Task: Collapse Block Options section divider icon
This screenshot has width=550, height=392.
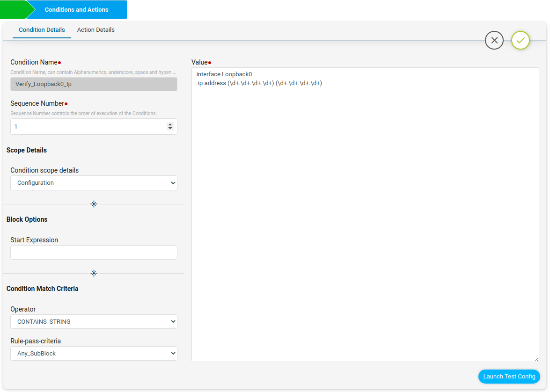Action: tap(94, 273)
